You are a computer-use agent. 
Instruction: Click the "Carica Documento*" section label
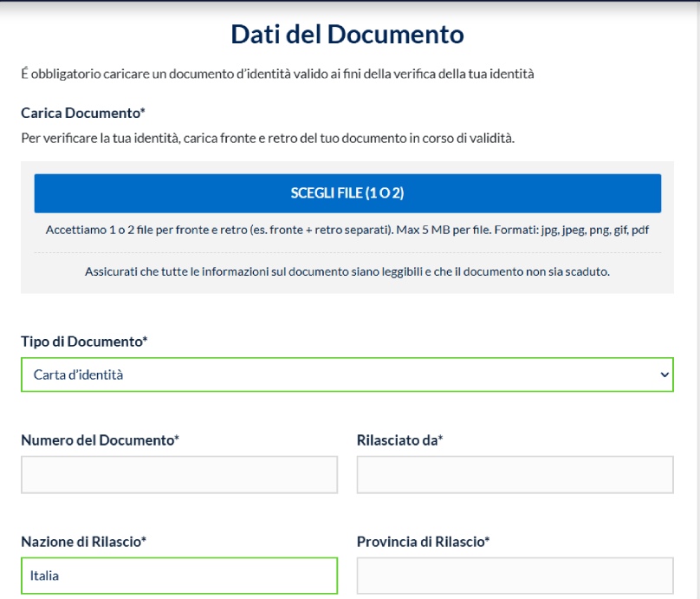point(82,114)
